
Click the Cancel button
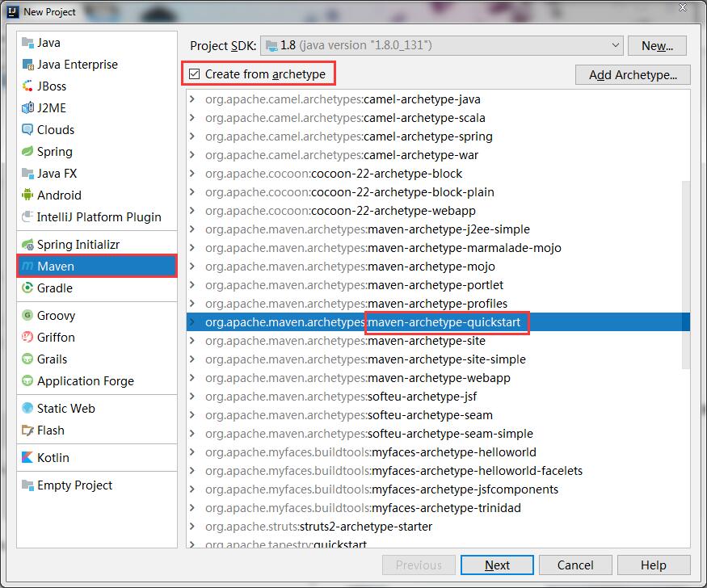(x=575, y=565)
